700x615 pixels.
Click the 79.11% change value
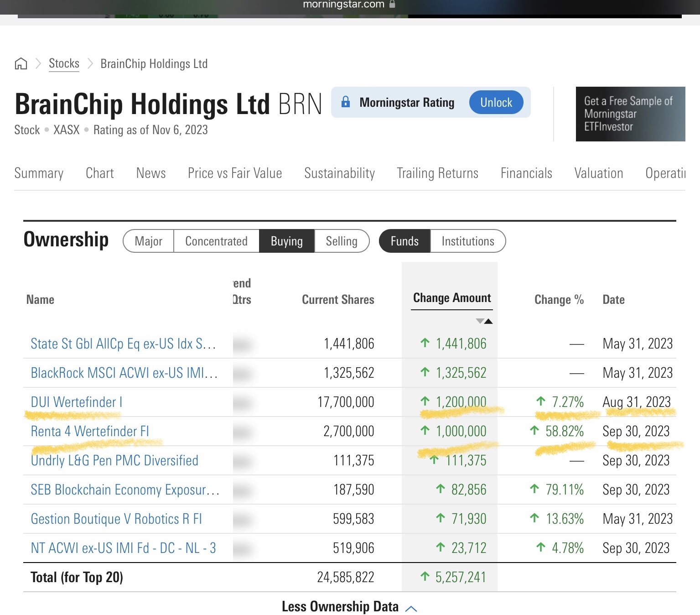pyautogui.click(x=565, y=490)
